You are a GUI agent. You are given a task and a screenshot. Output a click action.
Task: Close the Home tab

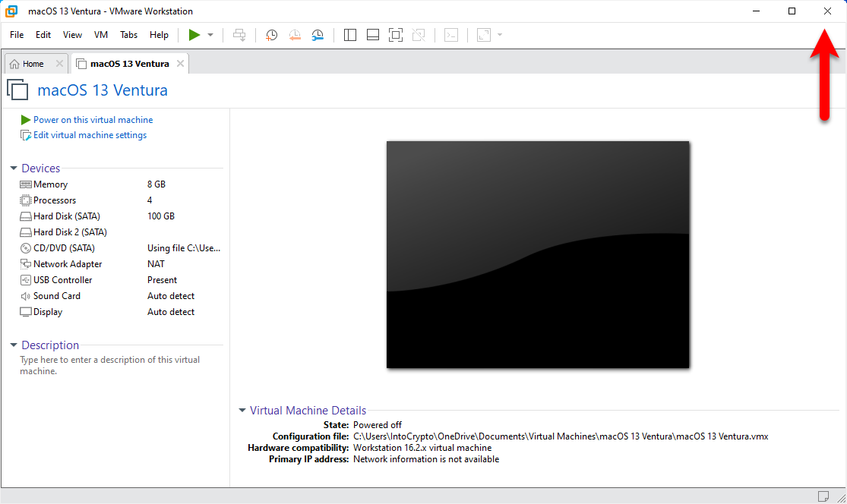click(x=59, y=64)
